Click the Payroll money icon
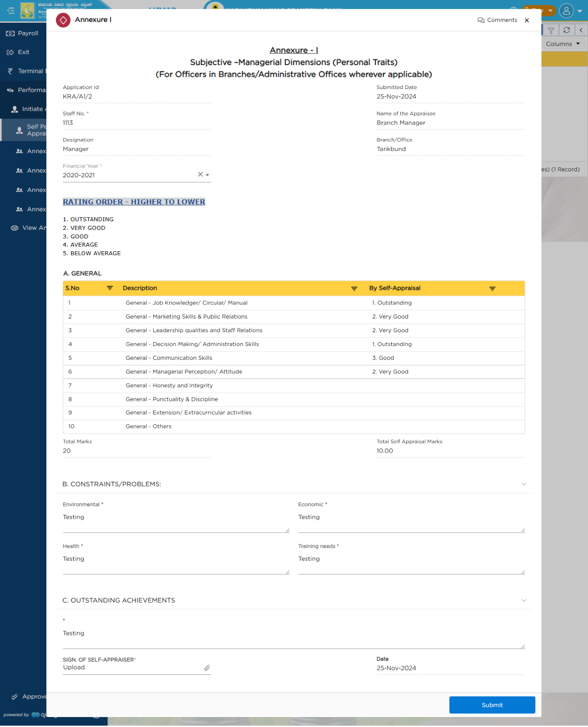The image size is (588, 727). point(10,33)
